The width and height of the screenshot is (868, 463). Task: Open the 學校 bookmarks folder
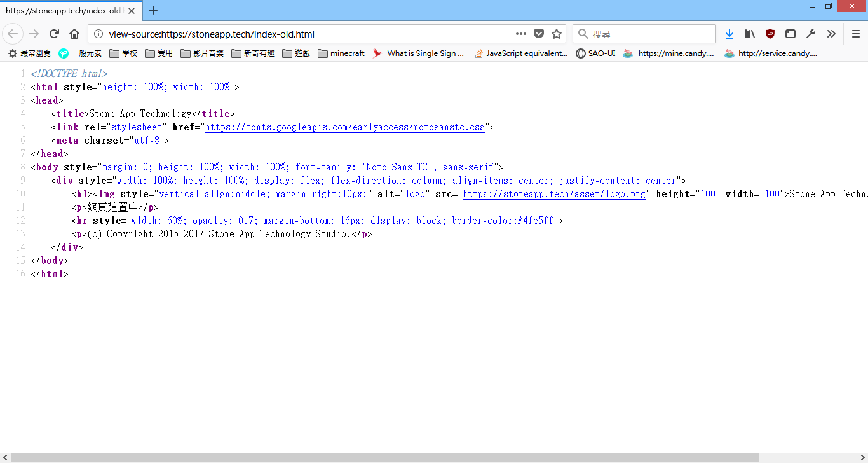click(x=123, y=53)
